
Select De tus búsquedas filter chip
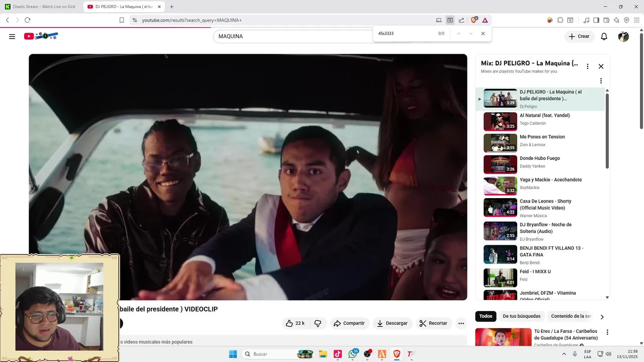click(521, 316)
